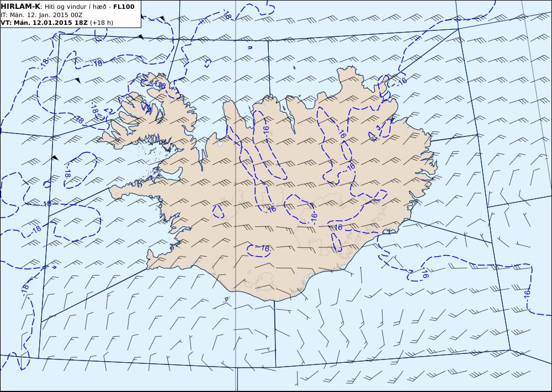Click the valid time 'VT: Mán. 12.01.2015 18Z'
The width and height of the screenshot is (552, 392).
44,23
